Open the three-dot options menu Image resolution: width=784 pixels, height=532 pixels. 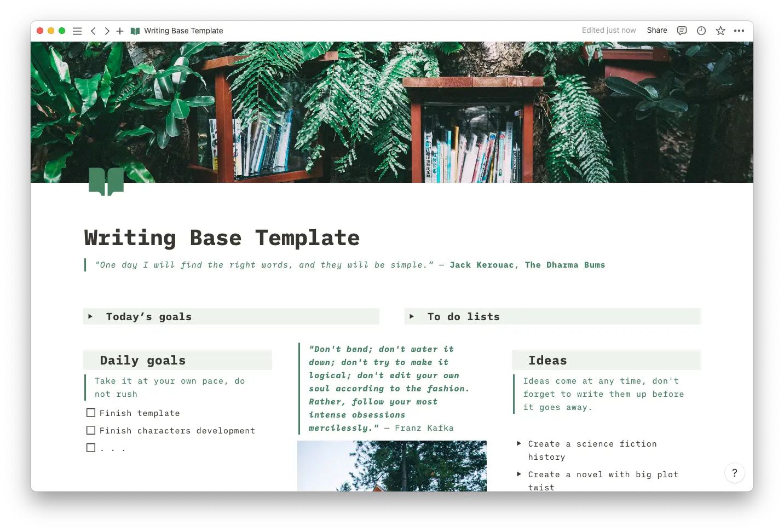click(x=739, y=31)
